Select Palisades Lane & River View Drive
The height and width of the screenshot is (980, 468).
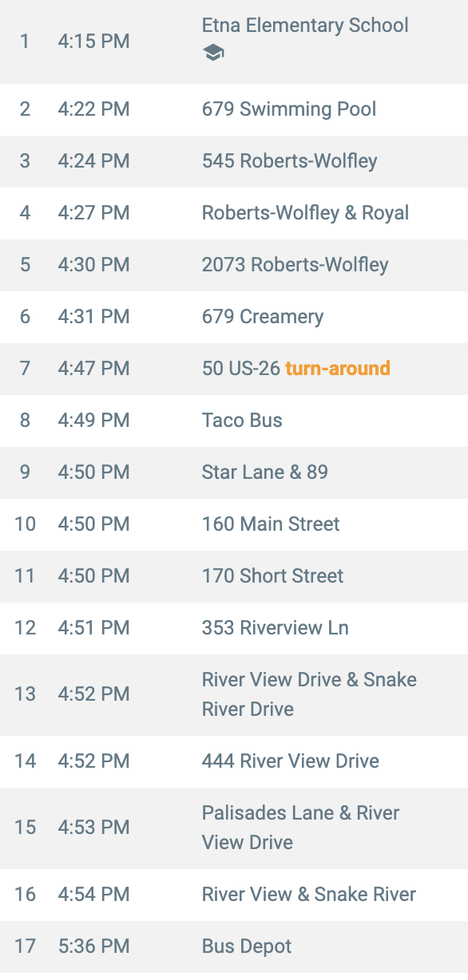coord(234,828)
